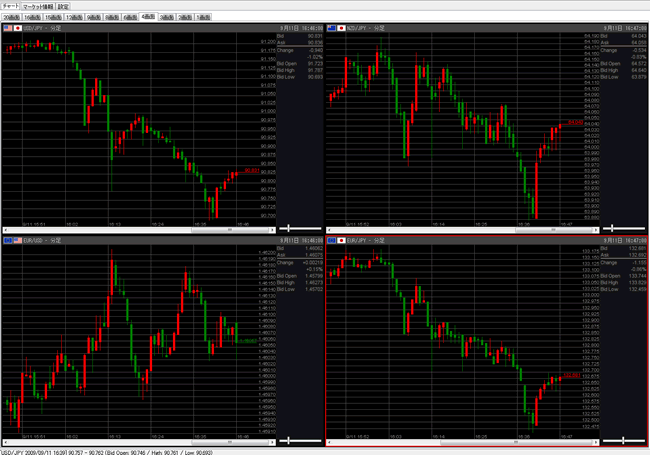Click the USD/JPY status bar text at bottom
Screen dimensions: 650x455
(x=107, y=452)
